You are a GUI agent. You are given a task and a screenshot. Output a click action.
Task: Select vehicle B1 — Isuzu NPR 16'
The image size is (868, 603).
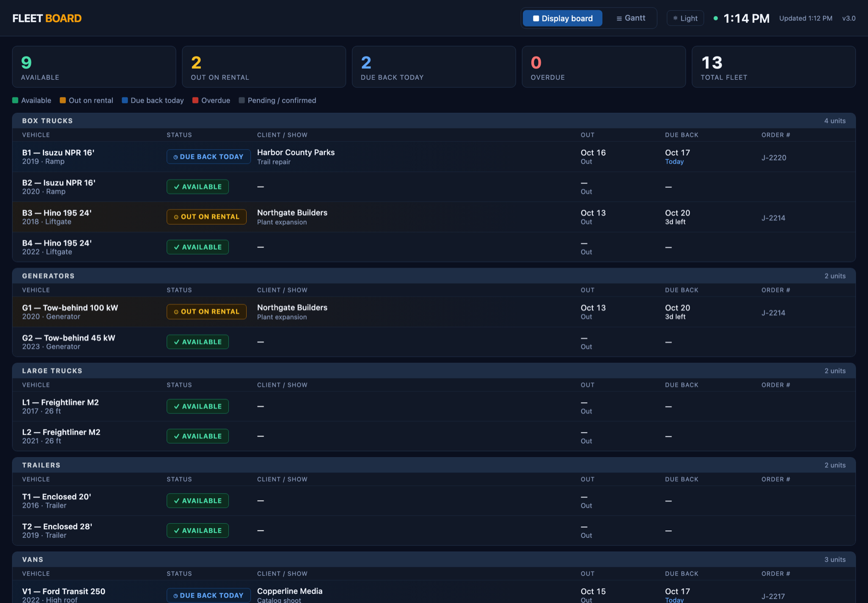(58, 153)
